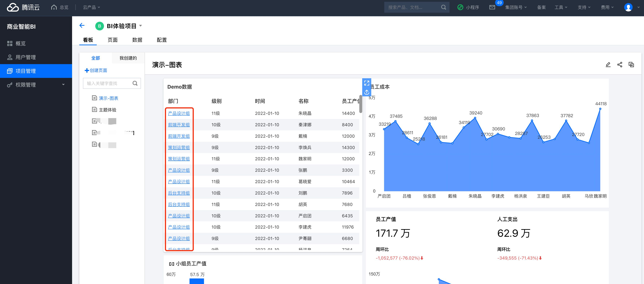This screenshot has width=644, height=284.
Task: Click the edit pencil icon
Action: coord(608,65)
